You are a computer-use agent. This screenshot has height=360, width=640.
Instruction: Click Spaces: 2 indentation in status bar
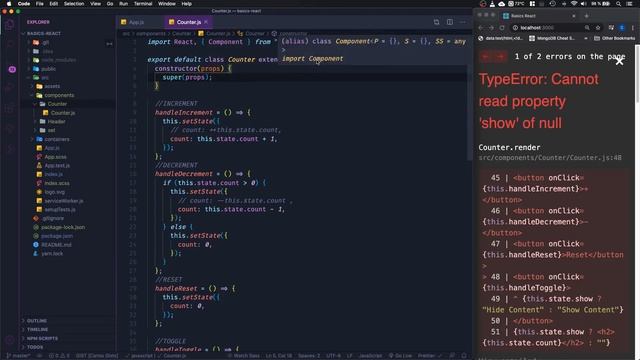pos(309,356)
